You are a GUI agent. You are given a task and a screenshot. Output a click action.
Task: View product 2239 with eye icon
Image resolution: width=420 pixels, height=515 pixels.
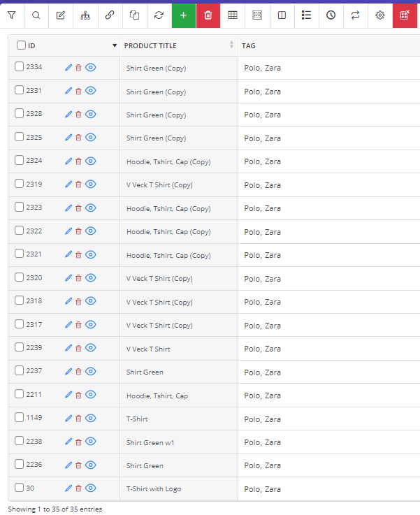(x=91, y=348)
